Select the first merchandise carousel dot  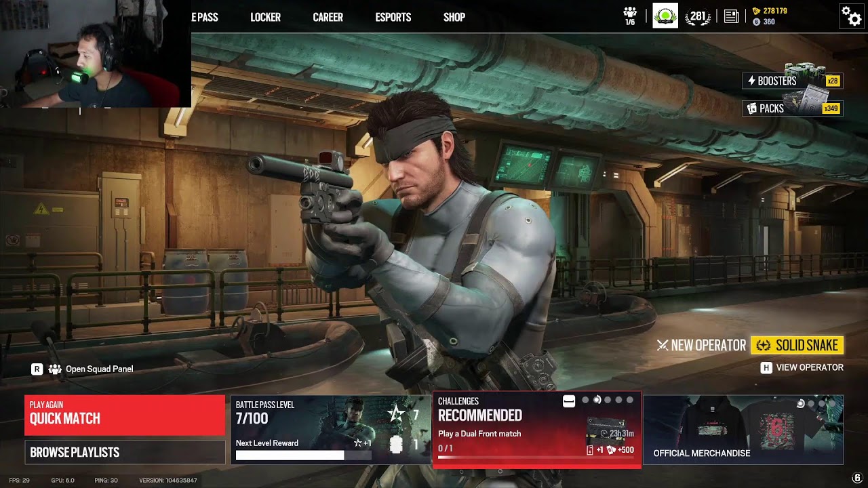point(801,404)
